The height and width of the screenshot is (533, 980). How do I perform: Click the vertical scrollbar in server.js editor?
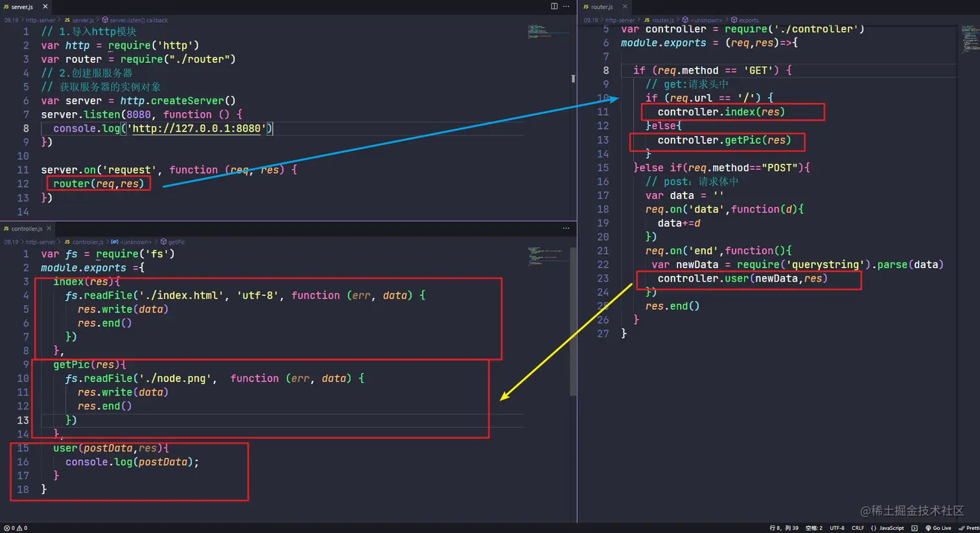point(573,79)
